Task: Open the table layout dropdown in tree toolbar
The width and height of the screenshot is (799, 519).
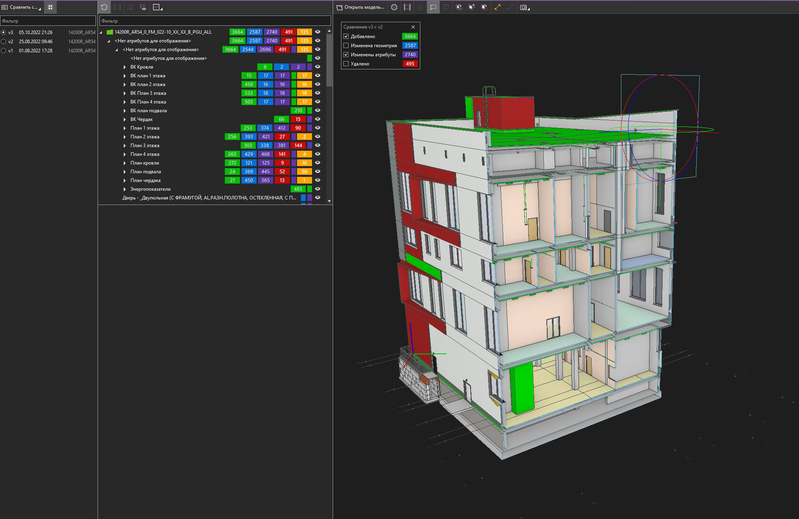Action: click(x=157, y=7)
